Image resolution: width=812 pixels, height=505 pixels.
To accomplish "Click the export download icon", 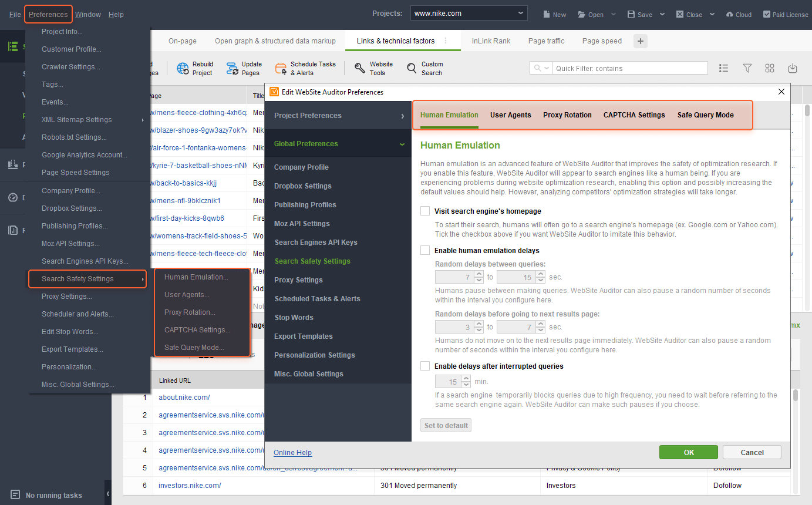I will click(x=793, y=68).
